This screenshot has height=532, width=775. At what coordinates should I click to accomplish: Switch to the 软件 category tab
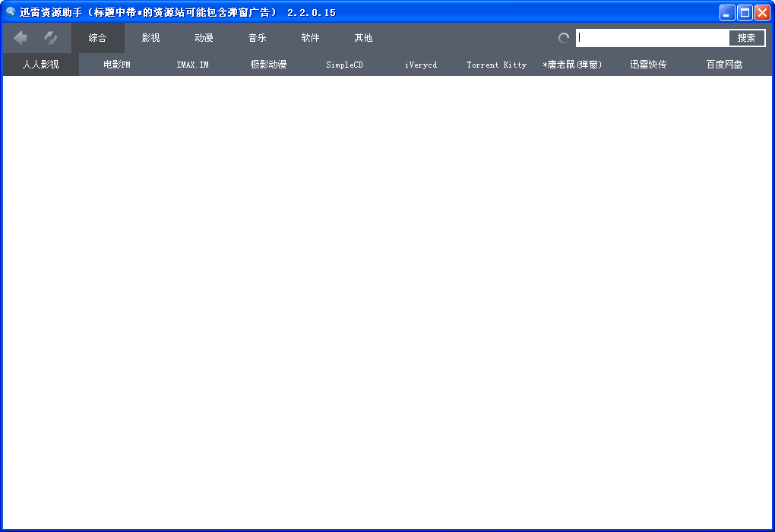(311, 38)
